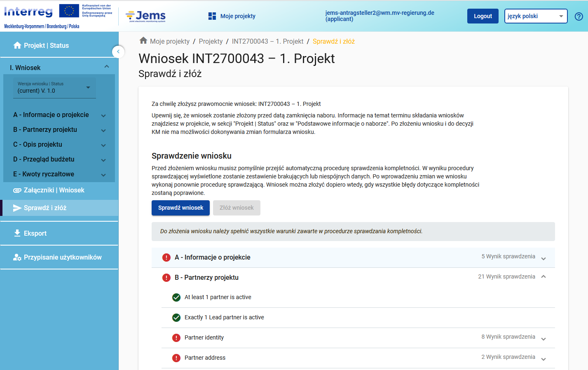Screen dimensions: 588x370
Task: Collapse the I. Wniosek sidebar section
Action: coord(107,67)
